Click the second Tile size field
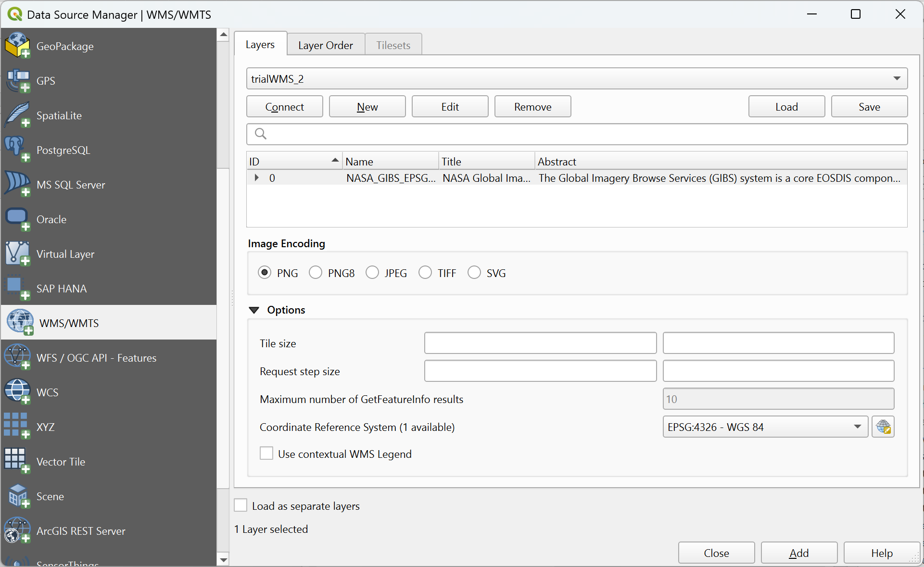 click(779, 343)
